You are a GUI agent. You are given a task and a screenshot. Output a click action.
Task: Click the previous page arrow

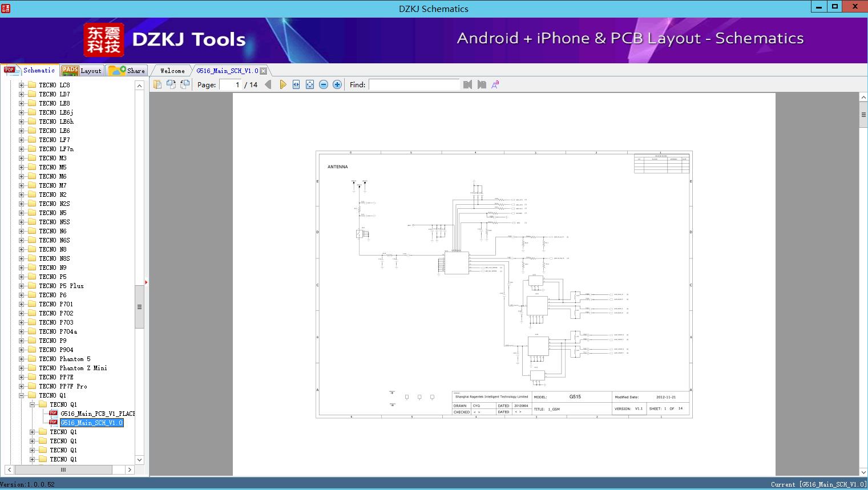(x=268, y=84)
